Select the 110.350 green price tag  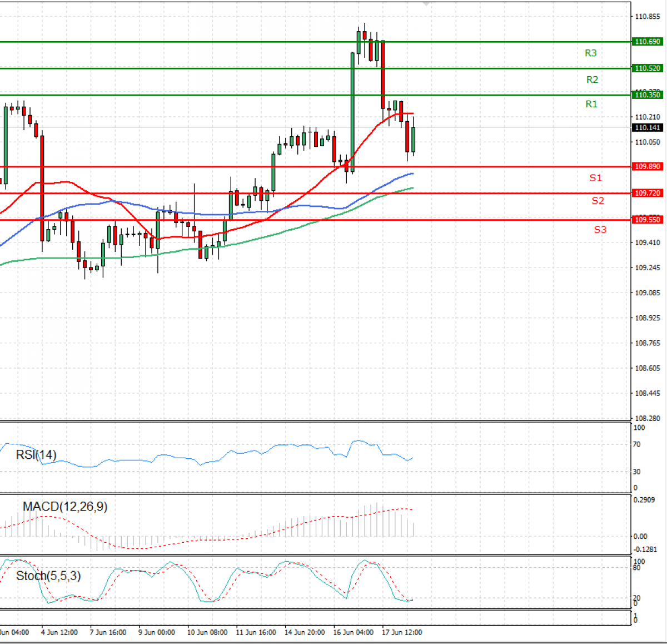[x=648, y=95]
